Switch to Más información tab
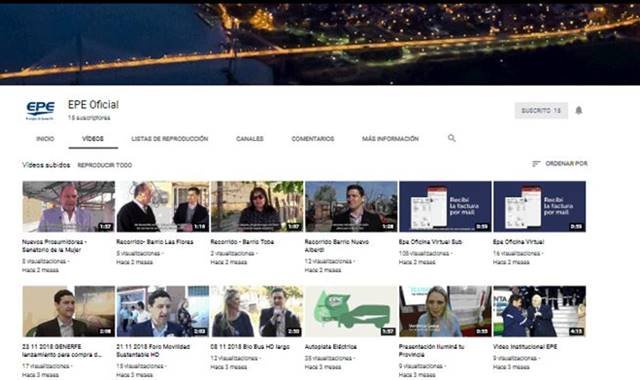Viewport: 640px width, 380px height. [390, 139]
